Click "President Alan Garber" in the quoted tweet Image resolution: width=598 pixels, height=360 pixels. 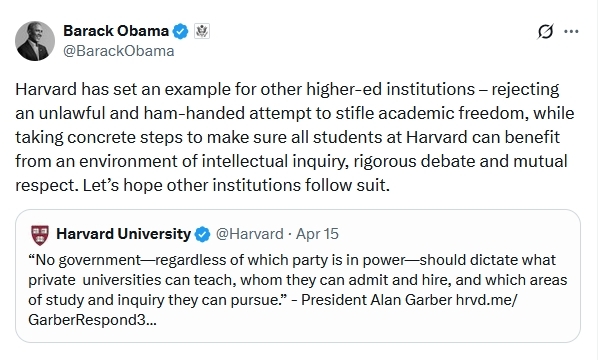(x=376, y=300)
